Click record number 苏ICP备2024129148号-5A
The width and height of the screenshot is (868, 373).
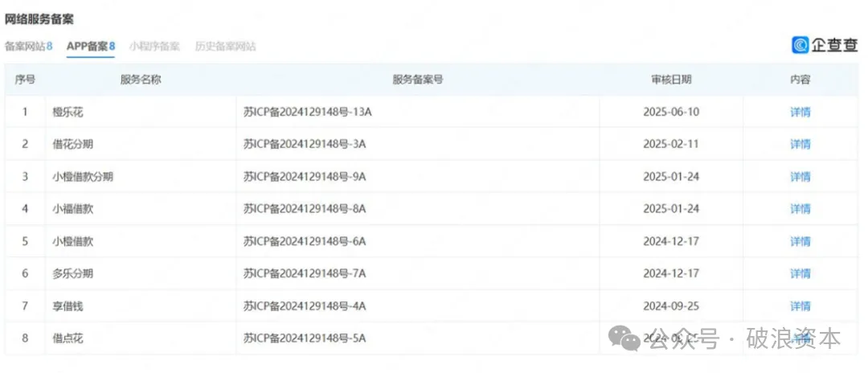(x=305, y=338)
